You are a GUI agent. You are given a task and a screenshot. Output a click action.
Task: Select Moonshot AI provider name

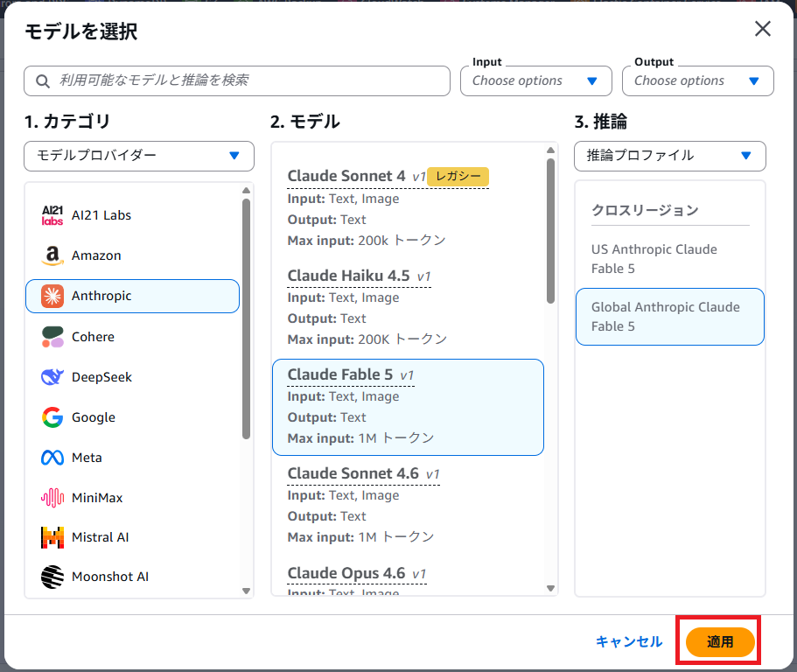110,577
